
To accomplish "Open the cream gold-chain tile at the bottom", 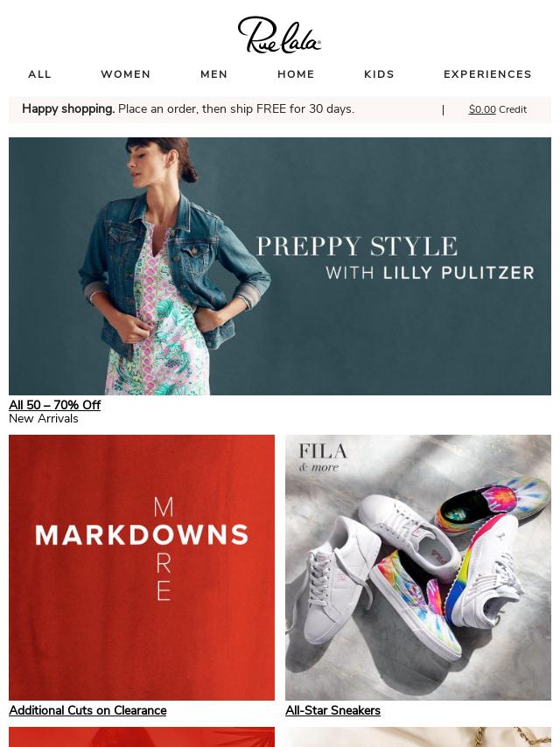I will pyautogui.click(x=418, y=737).
